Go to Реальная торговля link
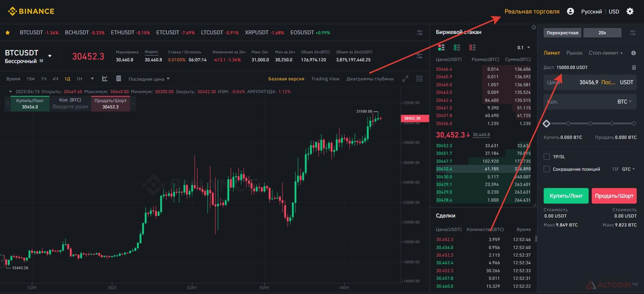The width and height of the screenshot is (644, 294). [532, 11]
